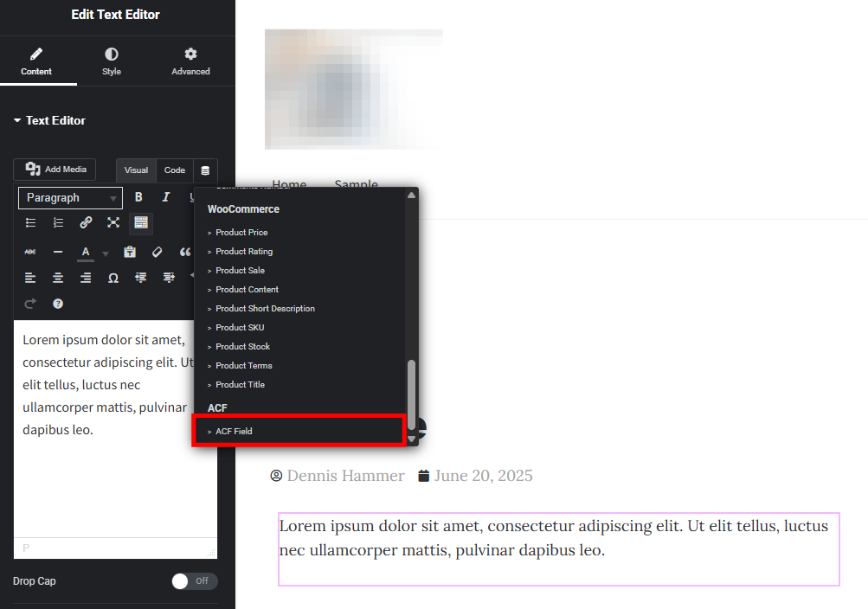The height and width of the screenshot is (609, 868).
Task: Apply italic formatting
Action: (x=166, y=197)
